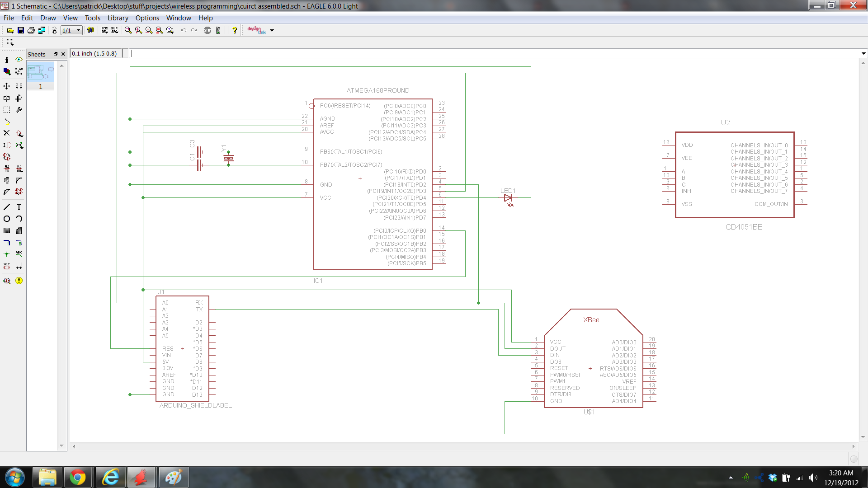This screenshot has width=868, height=488.
Task: Toggle the Show eye tool
Action: click(x=19, y=60)
